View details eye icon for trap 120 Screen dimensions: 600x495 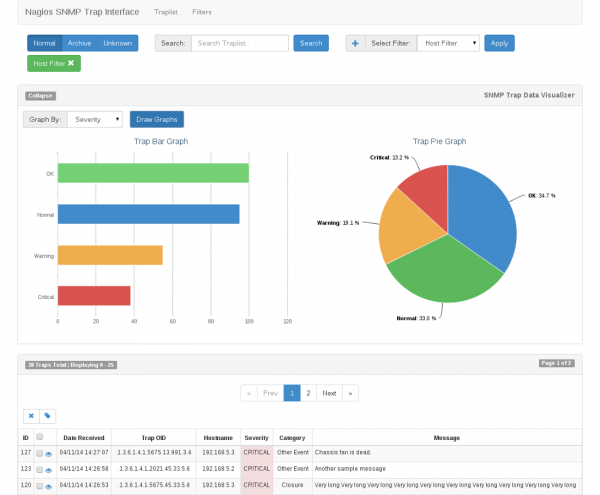coord(49,485)
